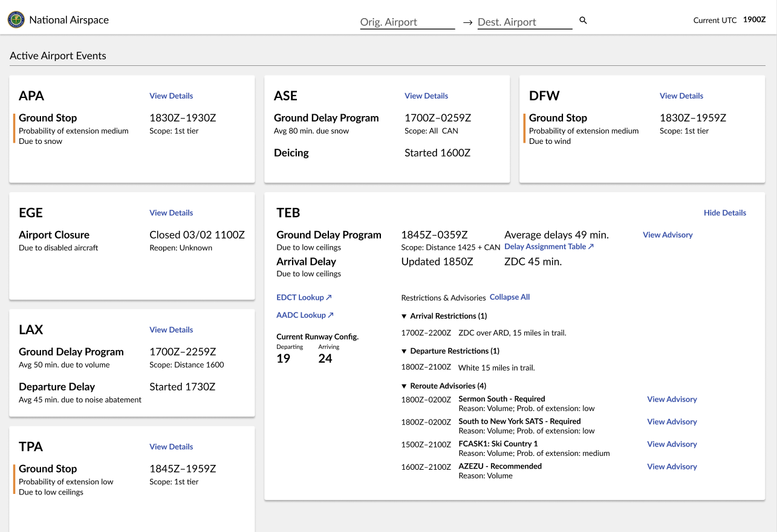Collapse the Reroute Advisories section
This screenshot has width=777, height=532.
point(444,386)
